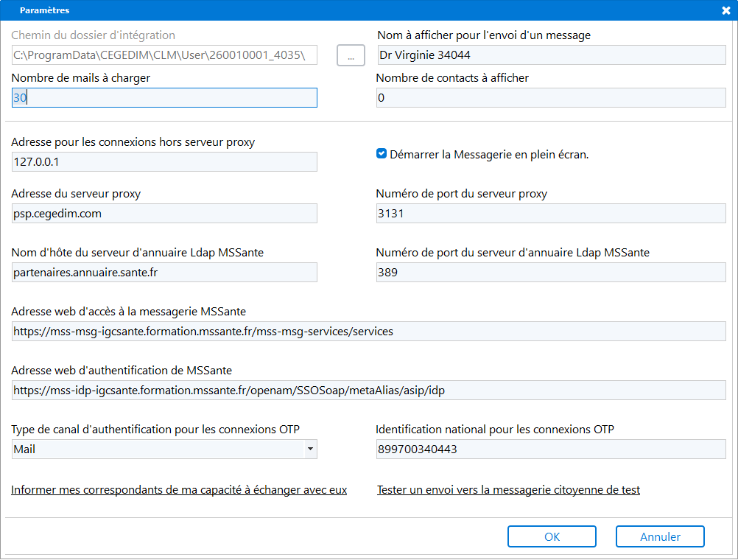Select the Ldap MSSante hostname field
Viewport: 738px width, 560px height.
pos(164,272)
